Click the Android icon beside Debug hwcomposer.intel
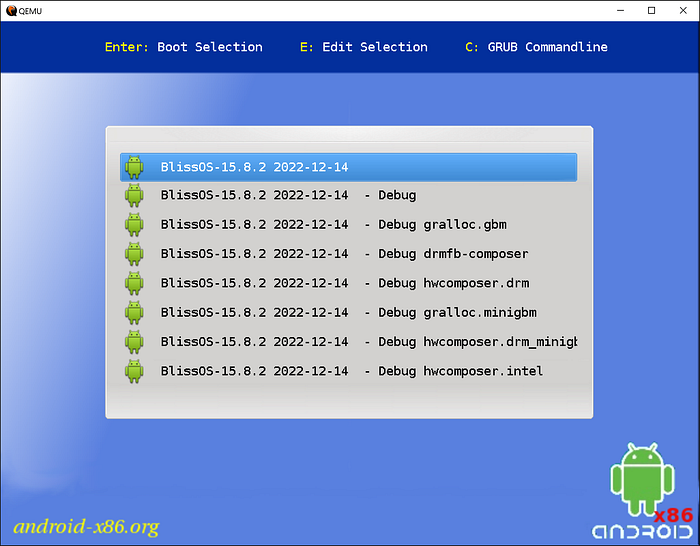 [x=134, y=371]
